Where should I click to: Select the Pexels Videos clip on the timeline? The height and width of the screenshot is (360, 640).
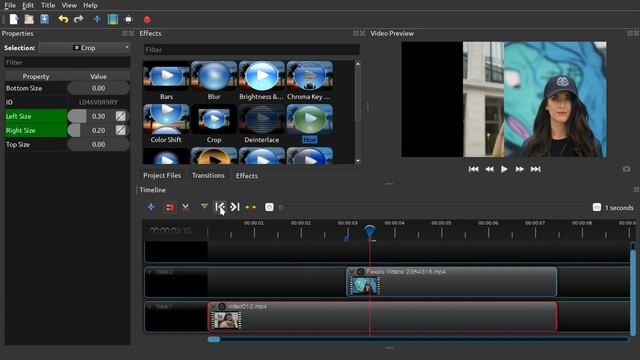point(451,282)
